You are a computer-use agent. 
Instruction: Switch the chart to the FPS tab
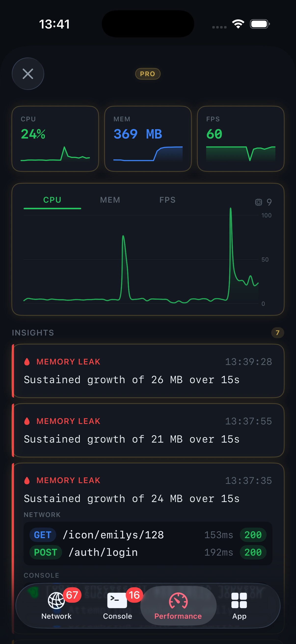tap(168, 200)
